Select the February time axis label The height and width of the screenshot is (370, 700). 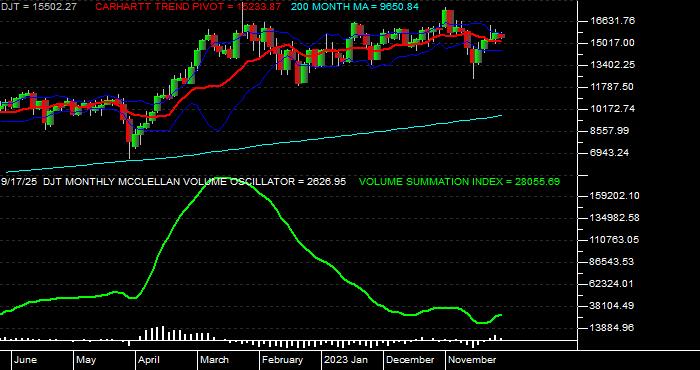282,360
